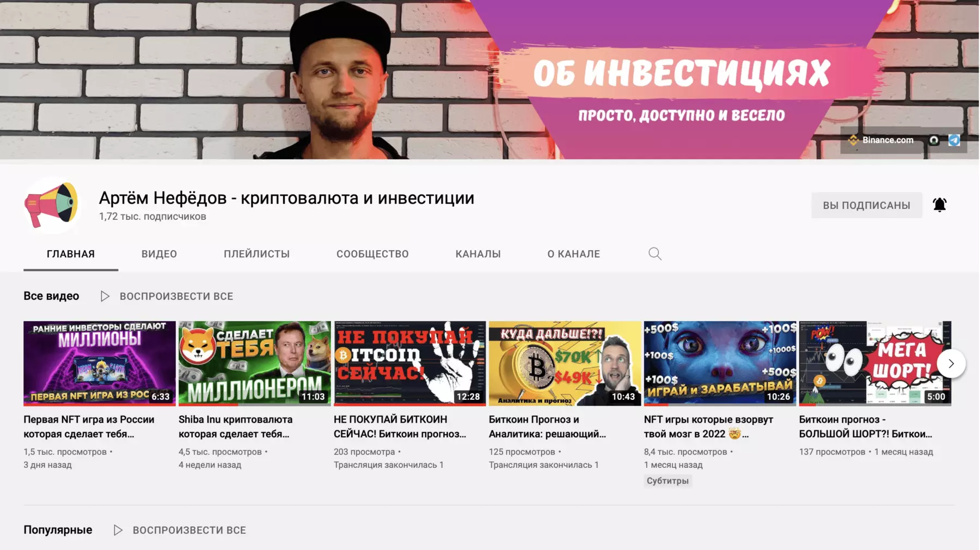Toggle the 'ВЫ ПОДПИСАНЫ' subscription button

(867, 205)
